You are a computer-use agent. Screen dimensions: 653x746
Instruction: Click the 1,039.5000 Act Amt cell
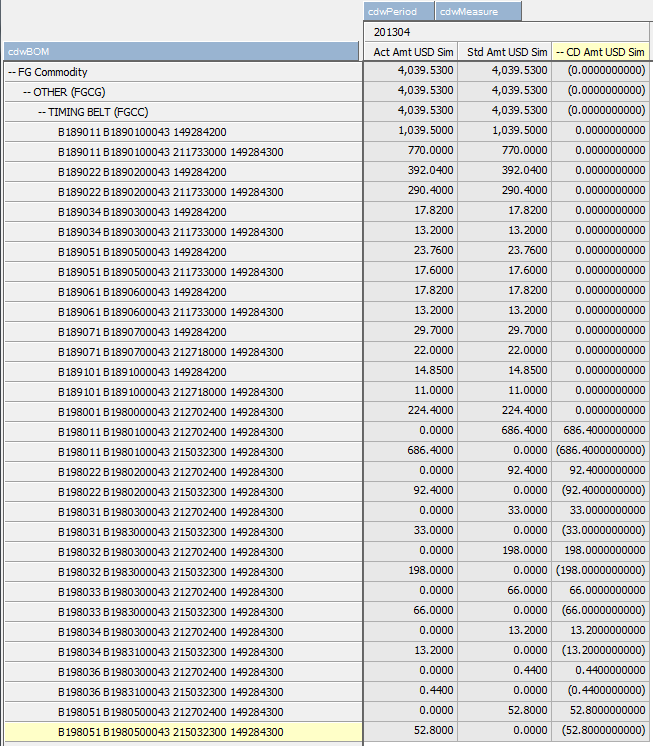pyautogui.click(x=410, y=132)
